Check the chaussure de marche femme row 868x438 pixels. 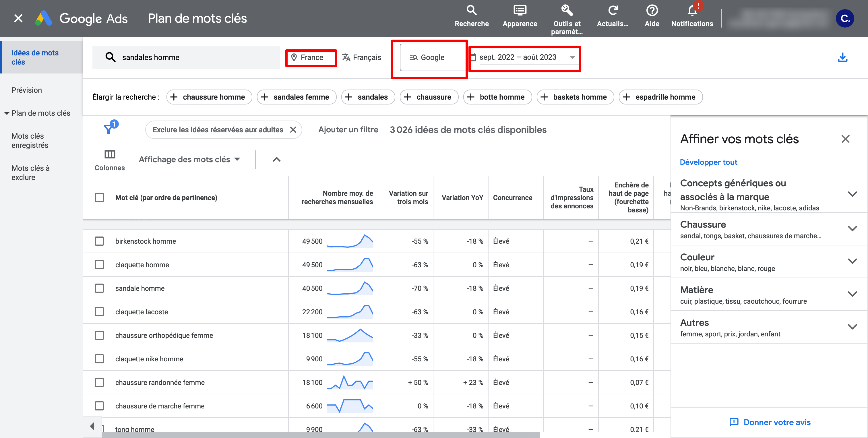point(99,406)
